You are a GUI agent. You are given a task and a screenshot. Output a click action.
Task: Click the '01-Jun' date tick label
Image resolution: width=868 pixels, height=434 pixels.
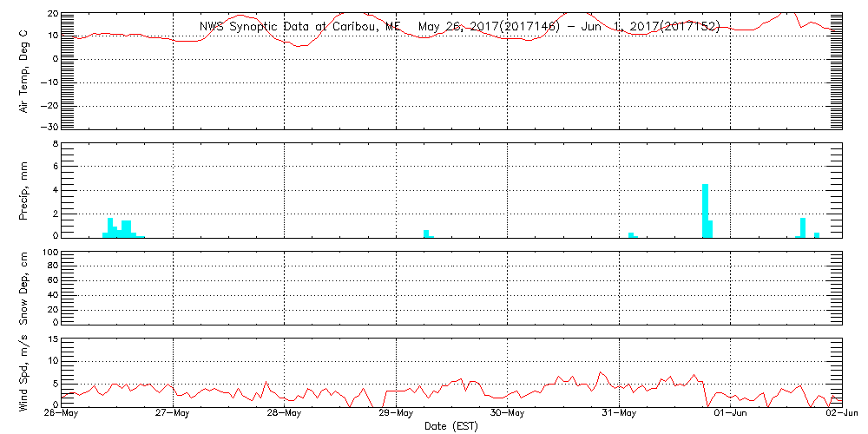[731, 414]
